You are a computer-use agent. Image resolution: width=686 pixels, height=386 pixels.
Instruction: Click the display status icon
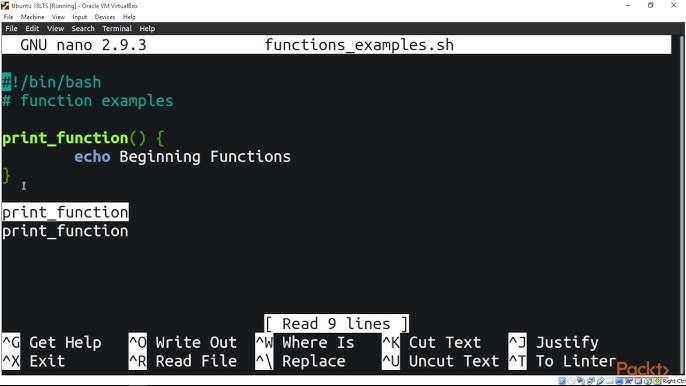point(620,381)
